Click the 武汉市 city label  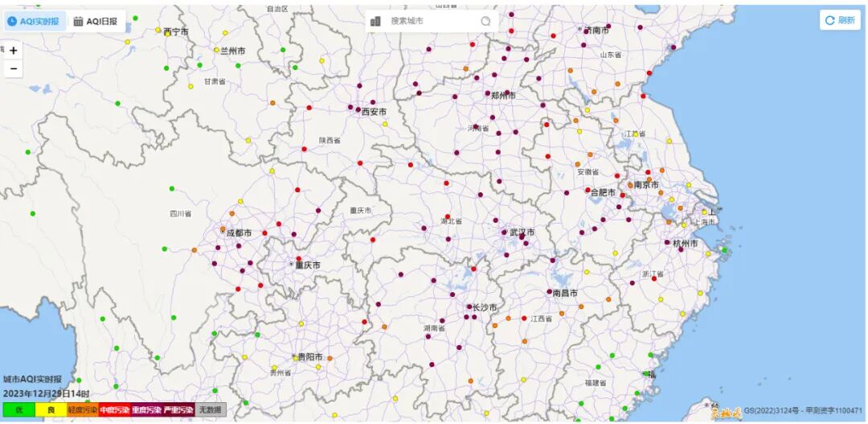[x=522, y=233]
